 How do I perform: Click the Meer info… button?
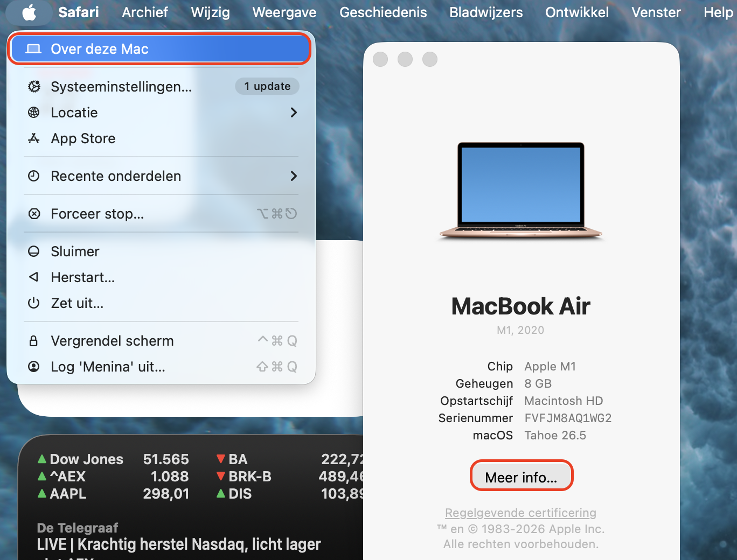pyautogui.click(x=522, y=477)
